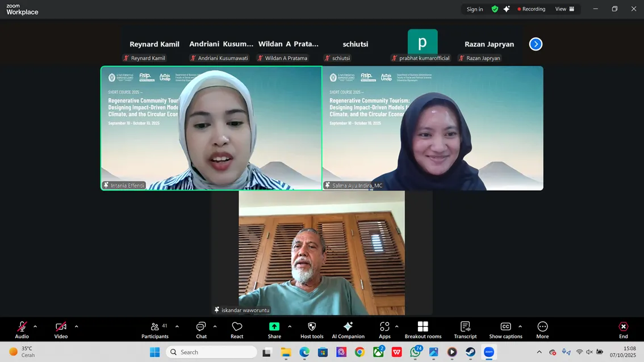Open the Chat panel

point(201,330)
